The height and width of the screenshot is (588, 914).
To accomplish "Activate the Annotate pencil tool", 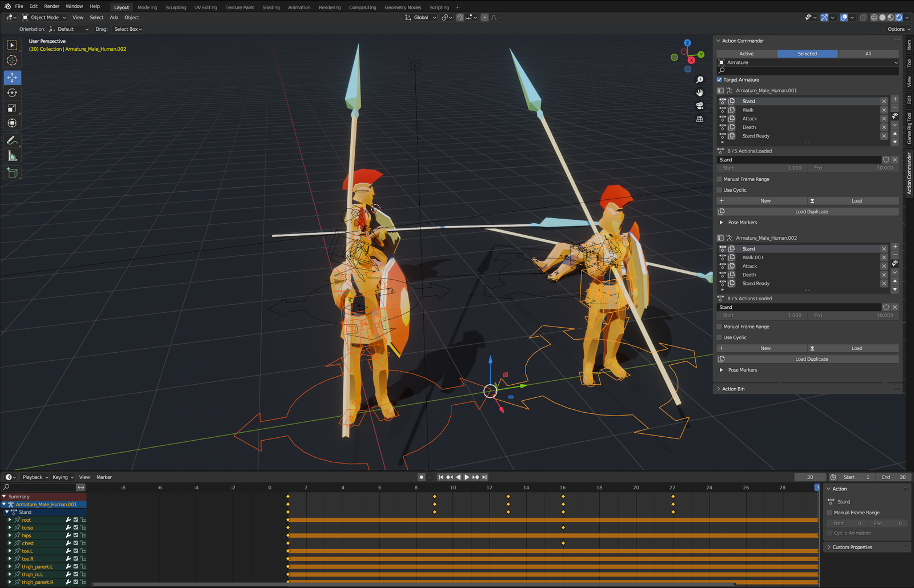I will [12, 140].
